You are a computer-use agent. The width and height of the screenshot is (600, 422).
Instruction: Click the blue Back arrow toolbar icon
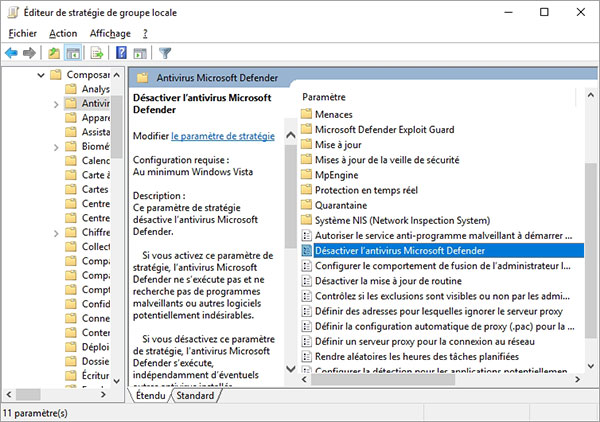point(11,53)
